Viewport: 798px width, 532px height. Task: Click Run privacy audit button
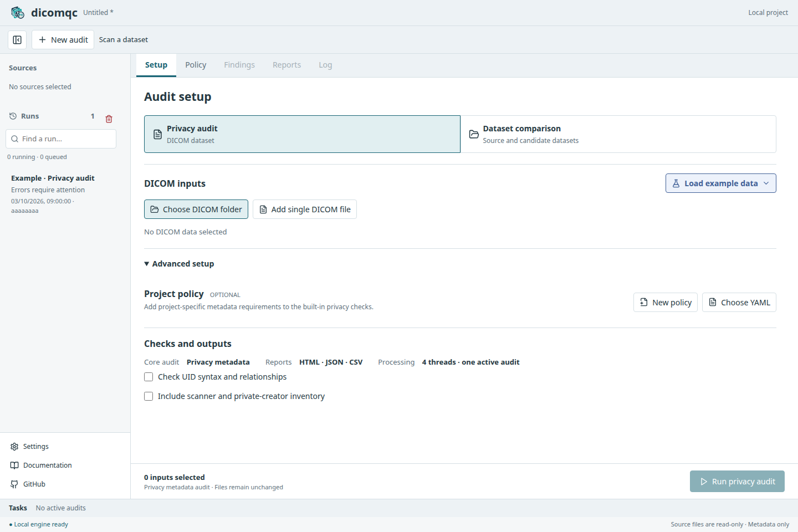(737, 482)
